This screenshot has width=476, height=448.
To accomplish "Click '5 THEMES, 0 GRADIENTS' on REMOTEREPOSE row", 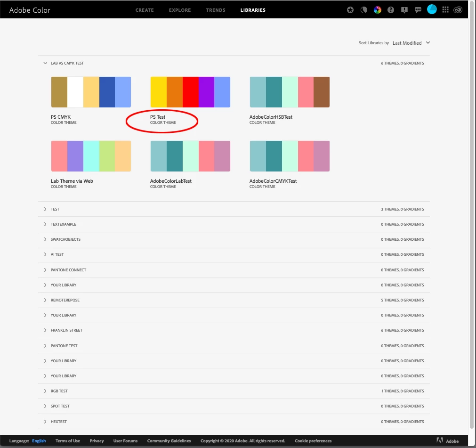I will point(402,300).
